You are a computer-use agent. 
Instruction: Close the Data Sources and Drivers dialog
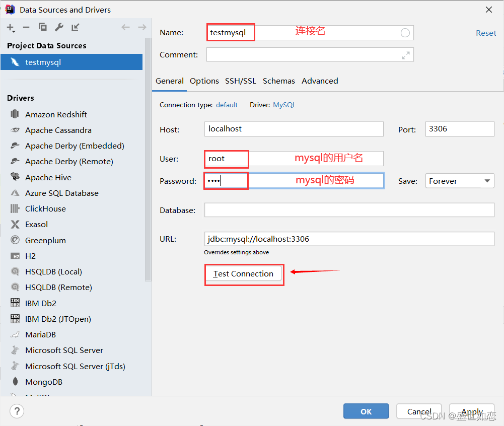point(488,10)
